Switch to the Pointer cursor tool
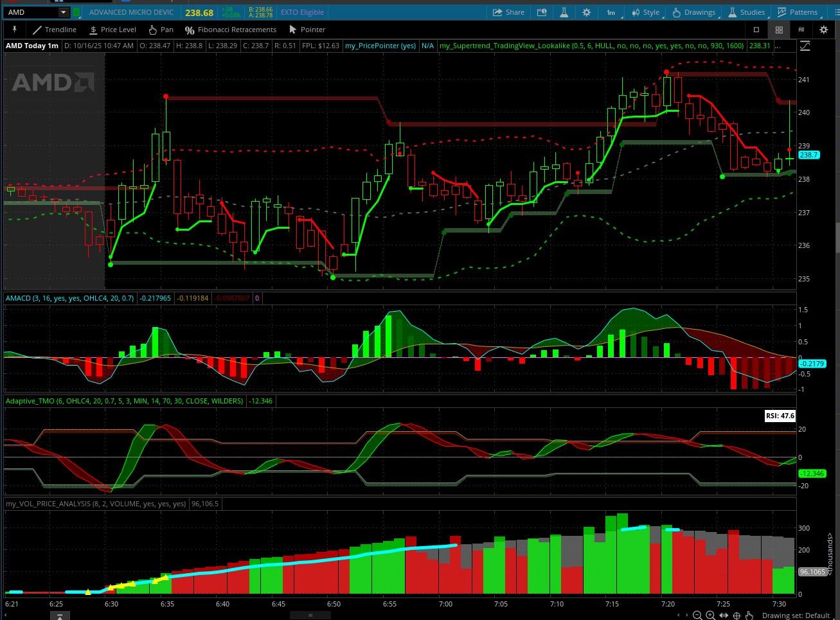Screen dimensions: 840x620 pyautogui.click(x=307, y=30)
